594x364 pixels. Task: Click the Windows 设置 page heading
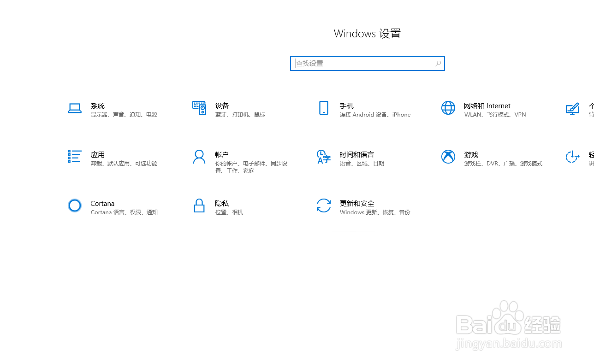368,34
